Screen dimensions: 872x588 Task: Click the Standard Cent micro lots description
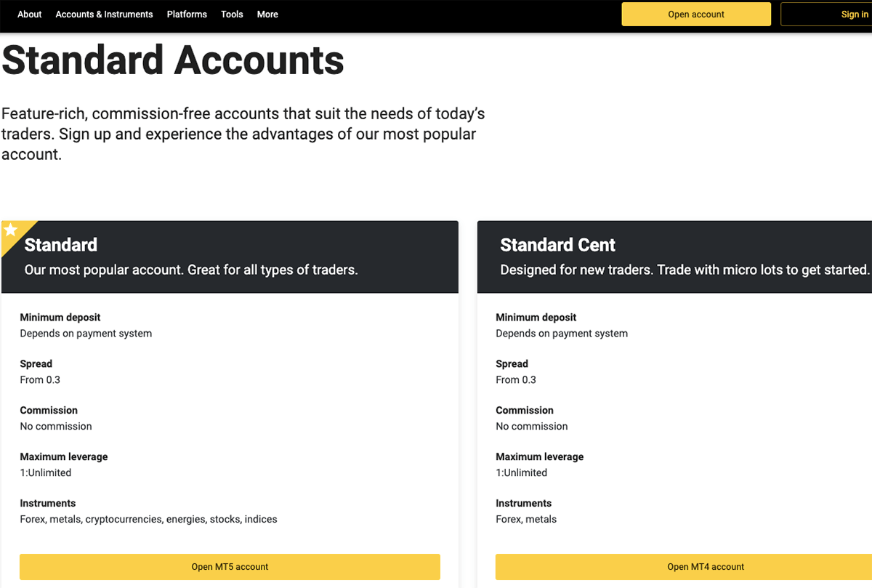(x=683, y=270)
